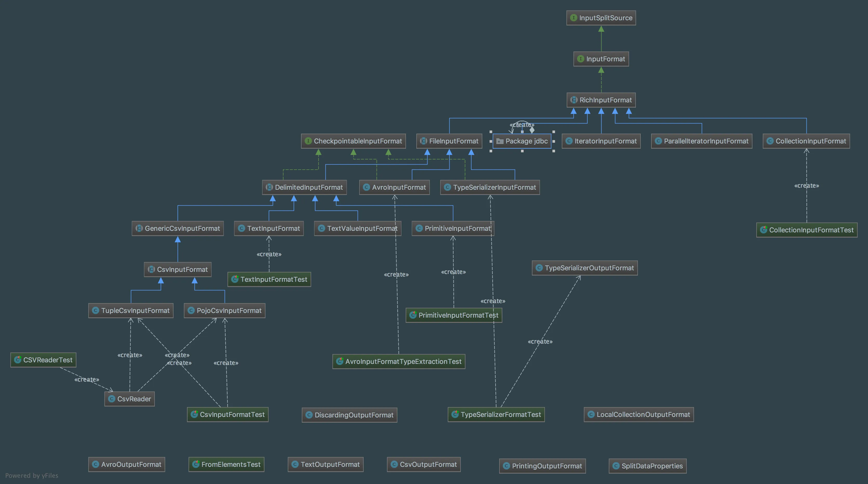The image size is (868, 484).
Task: Click the class icon on CsvReader node
Action: [111, 399]
